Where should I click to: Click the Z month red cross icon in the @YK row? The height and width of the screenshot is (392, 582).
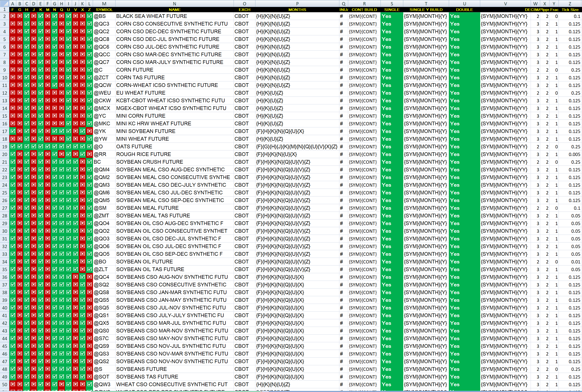click(x=89, y=131)
